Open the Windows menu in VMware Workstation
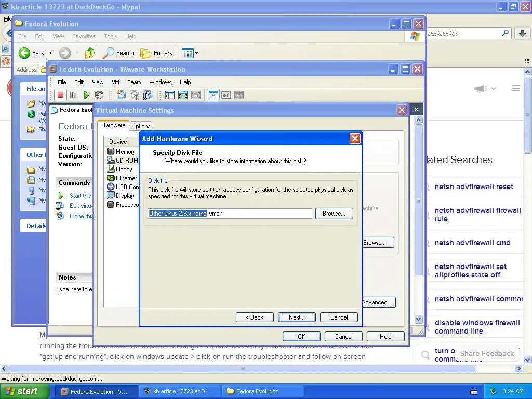This screenshot has height=399, width=532. click(161, 82)
